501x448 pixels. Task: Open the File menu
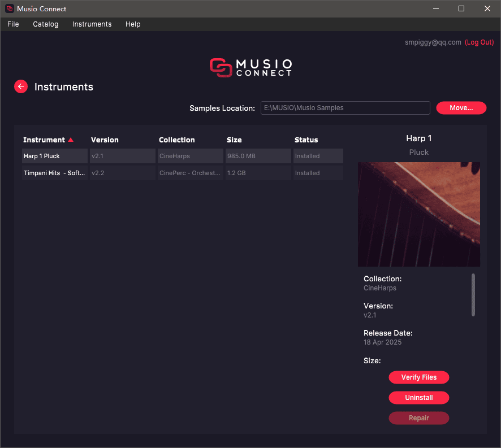click(x=13, y=24)
